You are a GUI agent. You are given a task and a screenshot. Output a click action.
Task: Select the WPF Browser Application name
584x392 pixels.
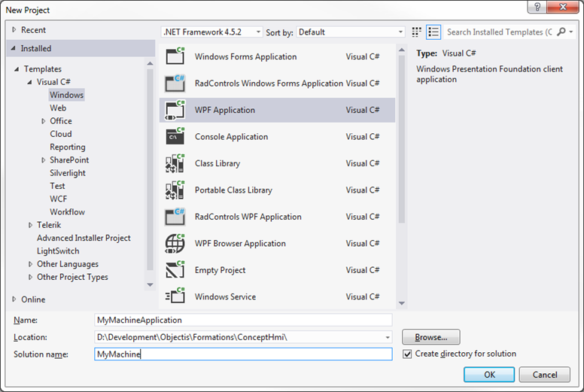(x=240, y=244)
